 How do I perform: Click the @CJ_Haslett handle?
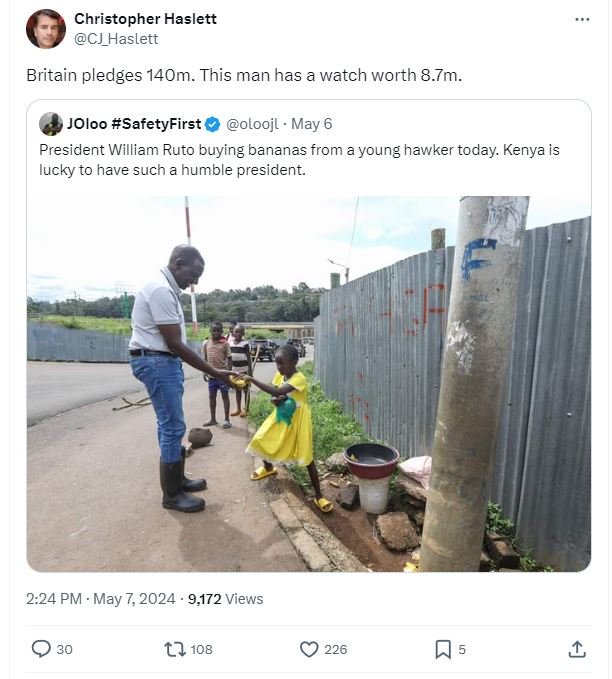116,39
